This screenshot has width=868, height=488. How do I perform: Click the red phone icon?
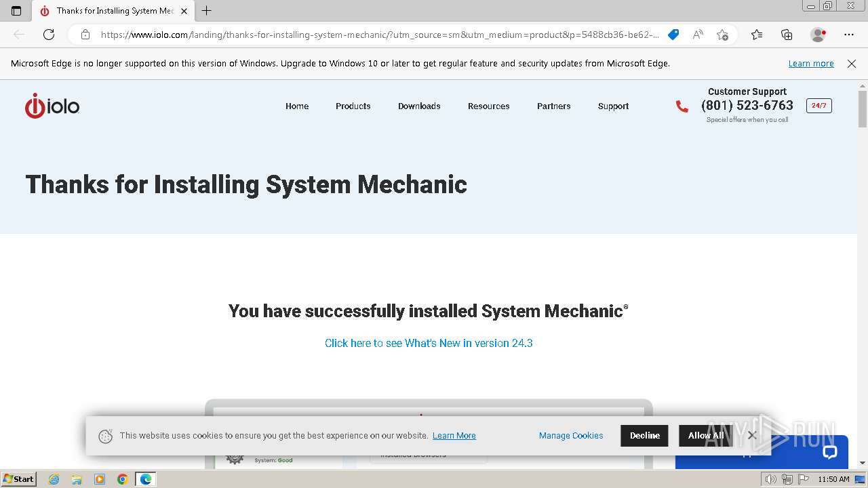pyautogui.click(x=682, y=106)
